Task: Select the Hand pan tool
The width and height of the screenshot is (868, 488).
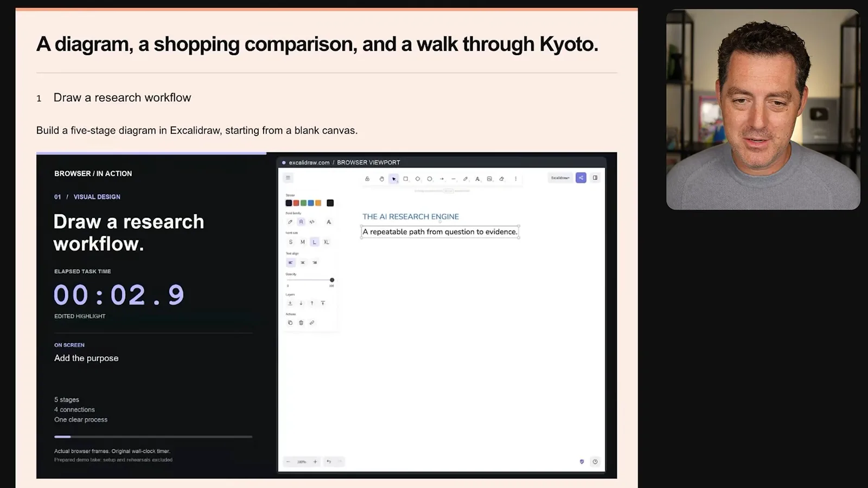Action: tap(381, 178)
